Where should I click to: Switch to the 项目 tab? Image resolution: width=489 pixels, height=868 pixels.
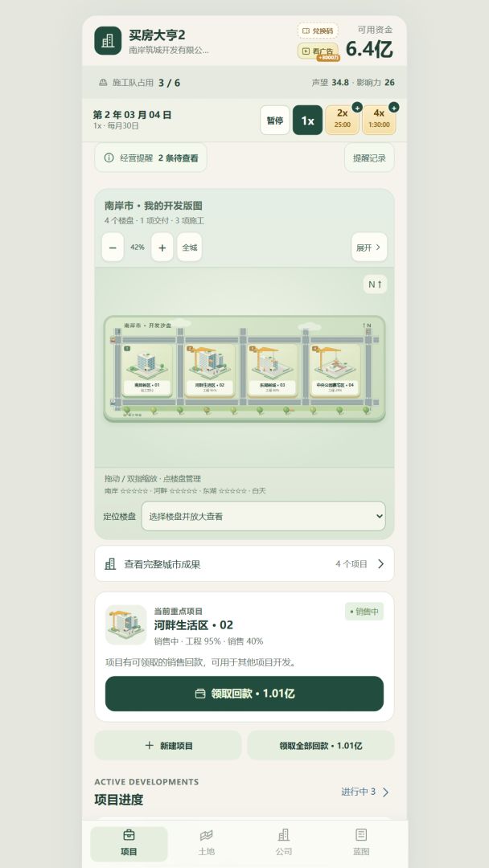point(129,844)
